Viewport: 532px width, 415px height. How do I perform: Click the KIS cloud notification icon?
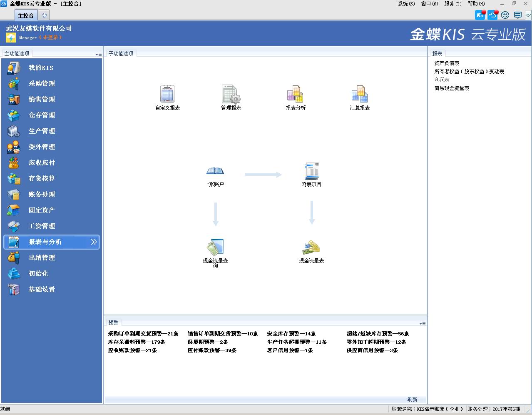click(x=480, y=15)
